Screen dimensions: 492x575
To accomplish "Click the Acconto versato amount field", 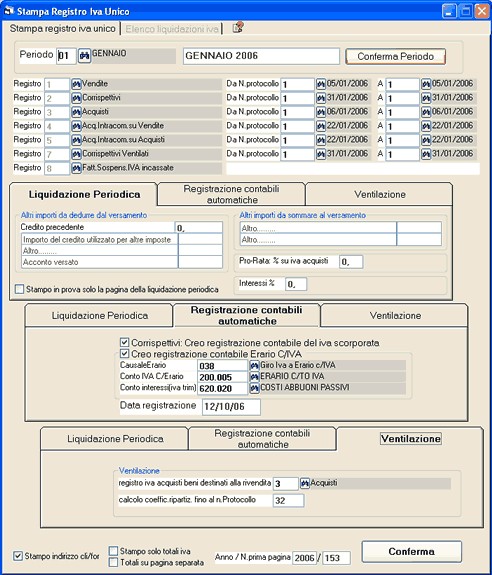I will coord(200,262).
